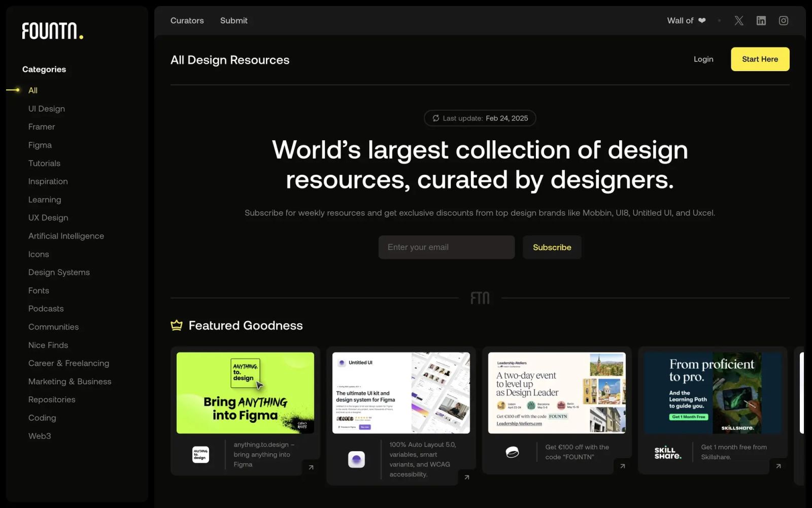Click the FOUNTN logo in sidebar

(53, 31)
